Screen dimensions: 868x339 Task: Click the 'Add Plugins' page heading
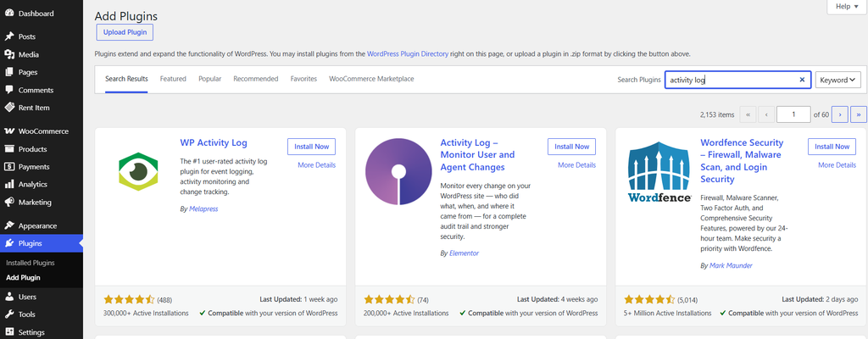[126, 16]
